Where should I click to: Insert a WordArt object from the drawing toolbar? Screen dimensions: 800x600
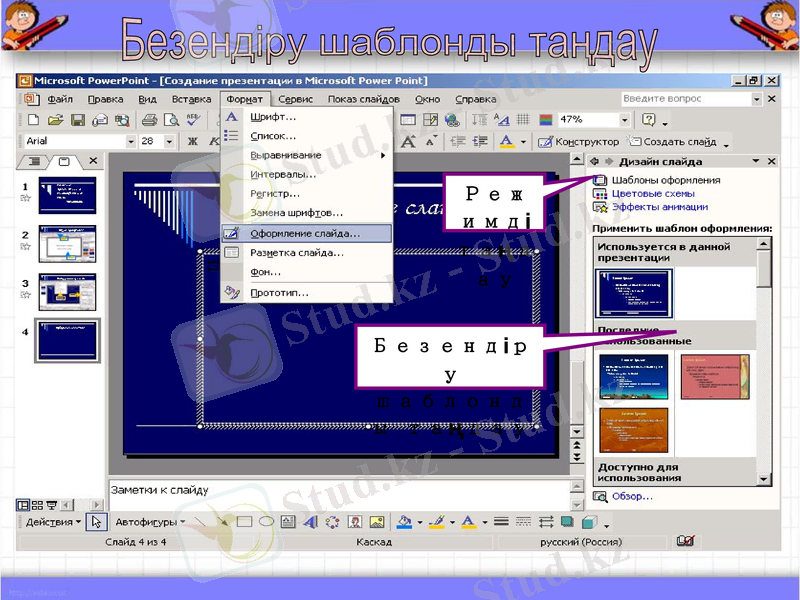(309, 521)
